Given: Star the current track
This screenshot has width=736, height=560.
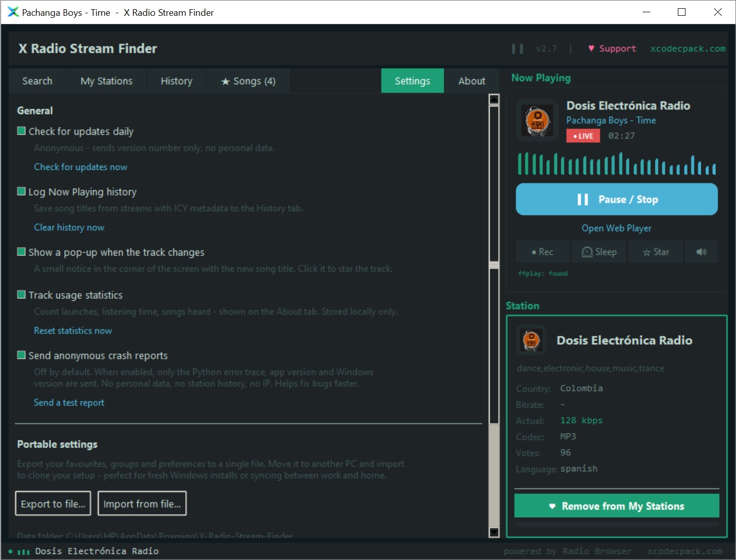Looking at the screenshot, I should [x=656, y=252].
